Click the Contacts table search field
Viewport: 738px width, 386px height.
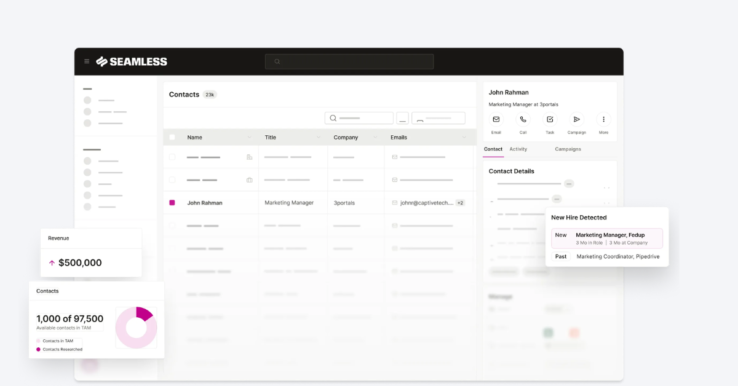point(359,118)
